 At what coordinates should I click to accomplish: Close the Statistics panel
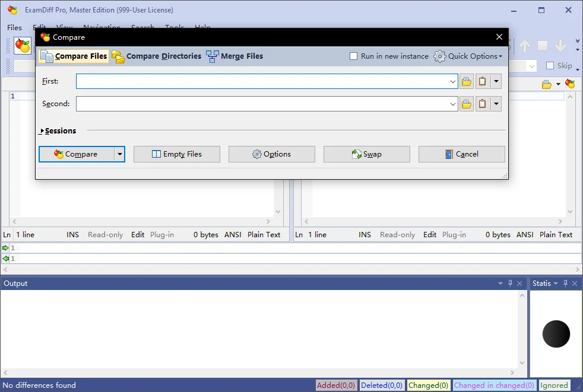(x=575, y=283)
